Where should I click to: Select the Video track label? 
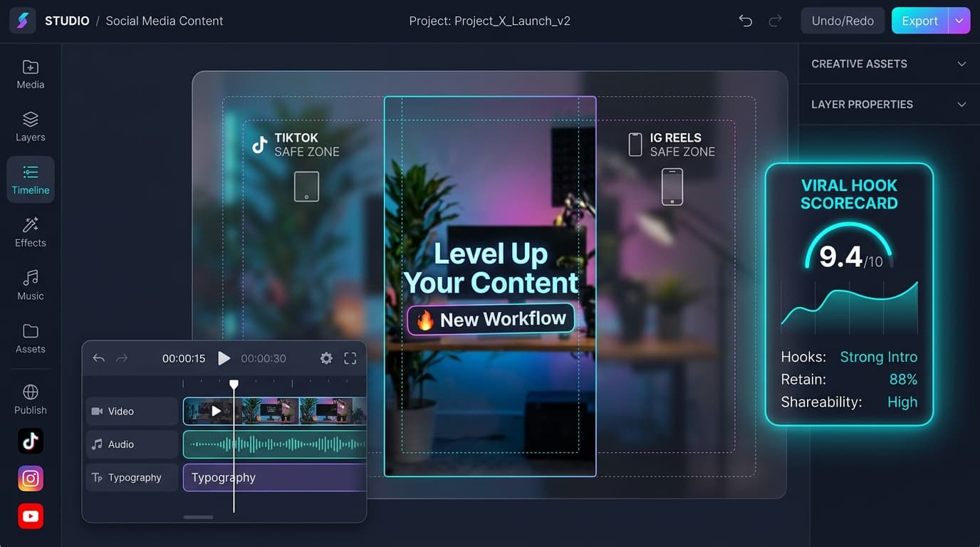coord(132,411)
